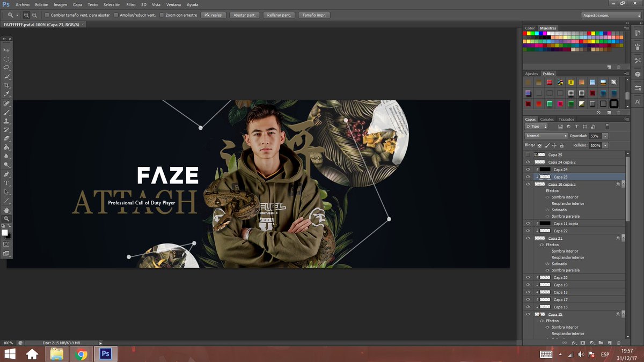
Task: Open the Relleno 100% dropdown arrow
Action: (605, 145)
